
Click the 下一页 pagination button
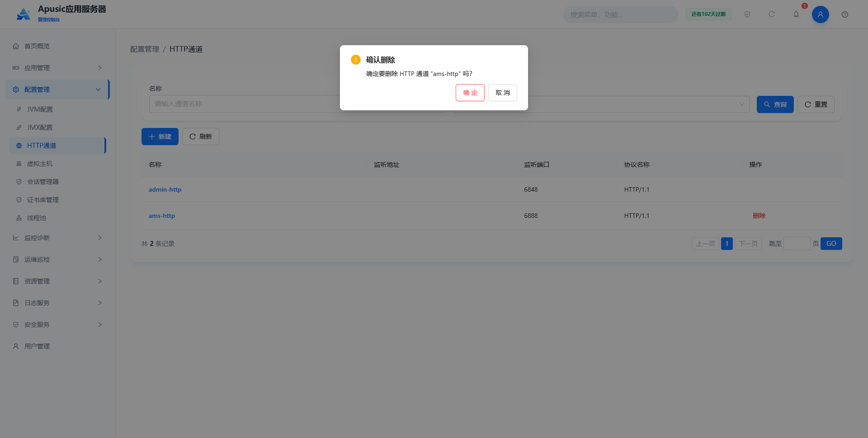point(748,244)
